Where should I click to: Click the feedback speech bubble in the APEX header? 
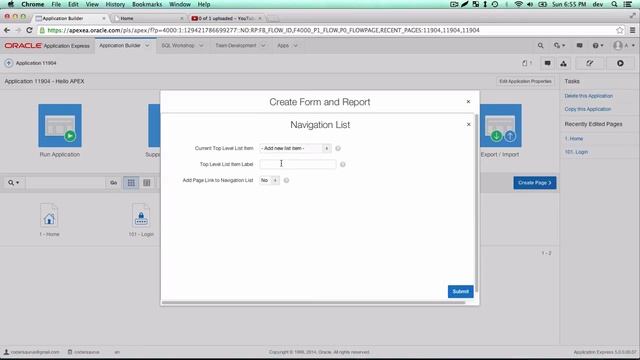tap(579, 46)
